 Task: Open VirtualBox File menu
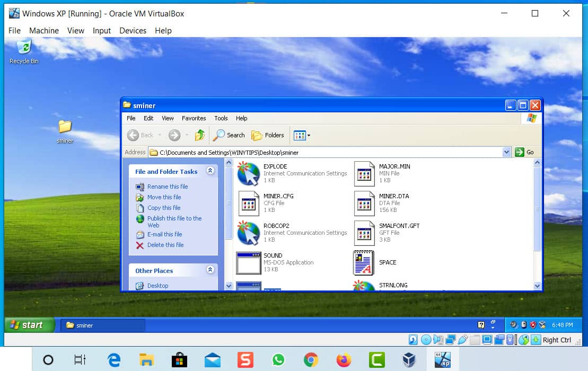(14, 30)
